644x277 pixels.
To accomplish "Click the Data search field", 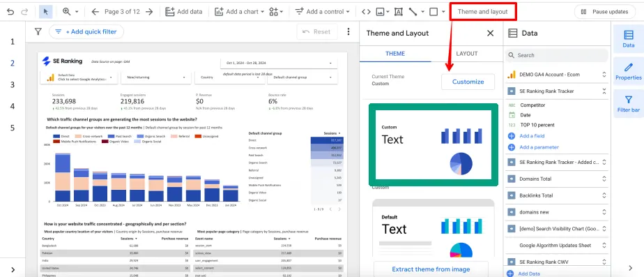I will [557, 55].
